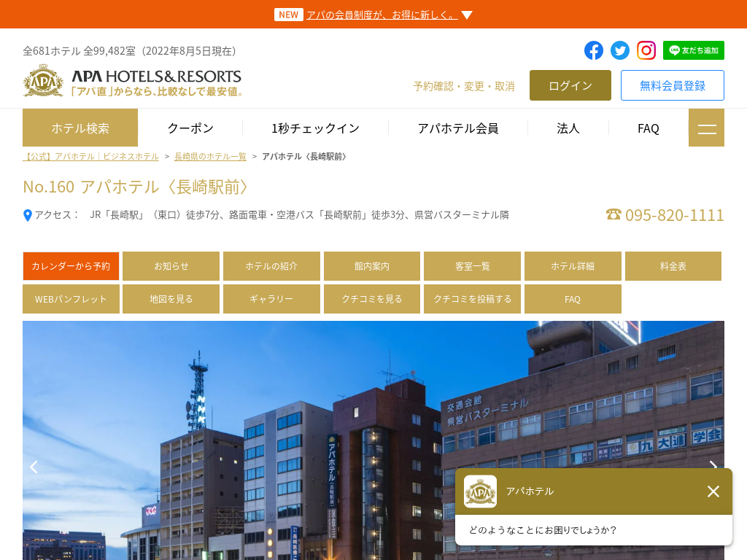Click the 客室一覧 button
The image size is (747, 560).
click(x=472, y=266)
